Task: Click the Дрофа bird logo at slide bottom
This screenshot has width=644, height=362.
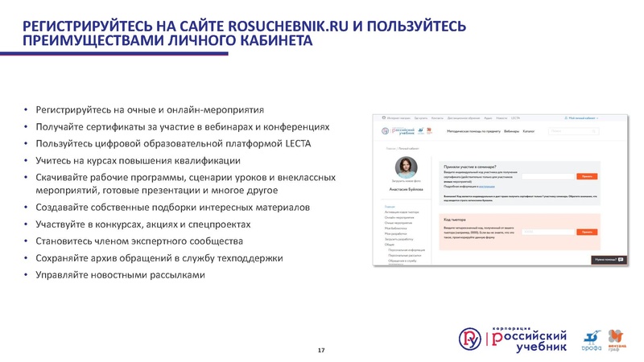Action: point(592,340)
